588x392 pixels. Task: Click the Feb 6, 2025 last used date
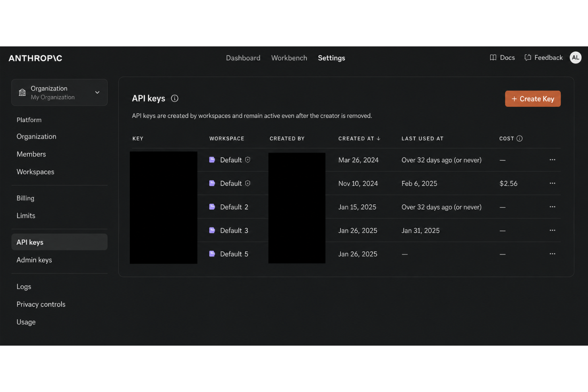pos(419,183)
